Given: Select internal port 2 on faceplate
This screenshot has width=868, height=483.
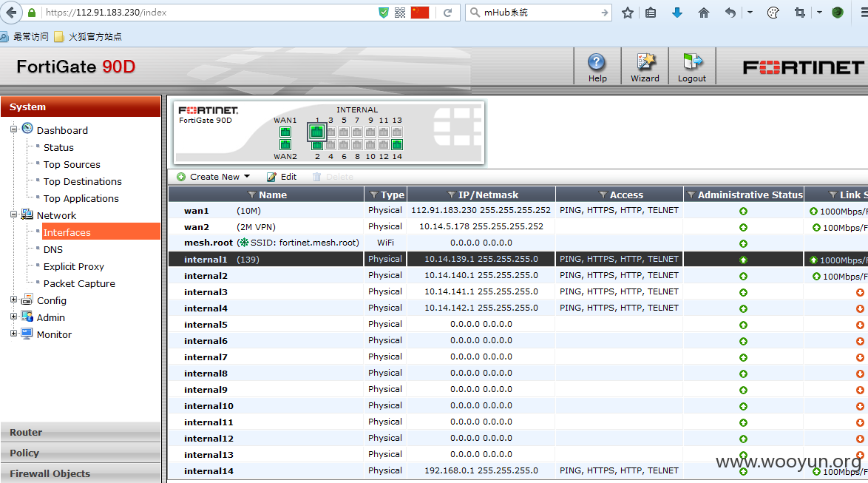Looking at the screenshot, I should point(317,145).
